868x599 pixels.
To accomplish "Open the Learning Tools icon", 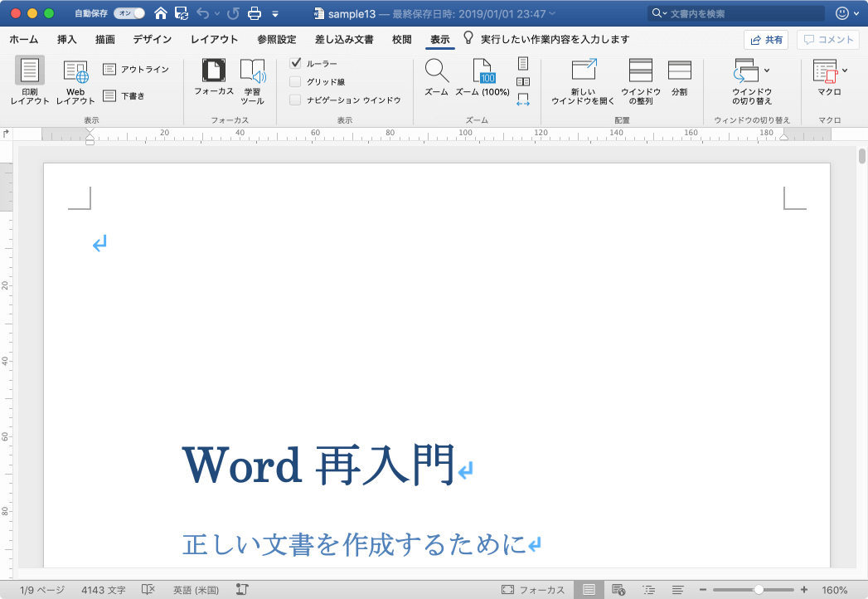I will pyautogui.click(x=253, y=71).
